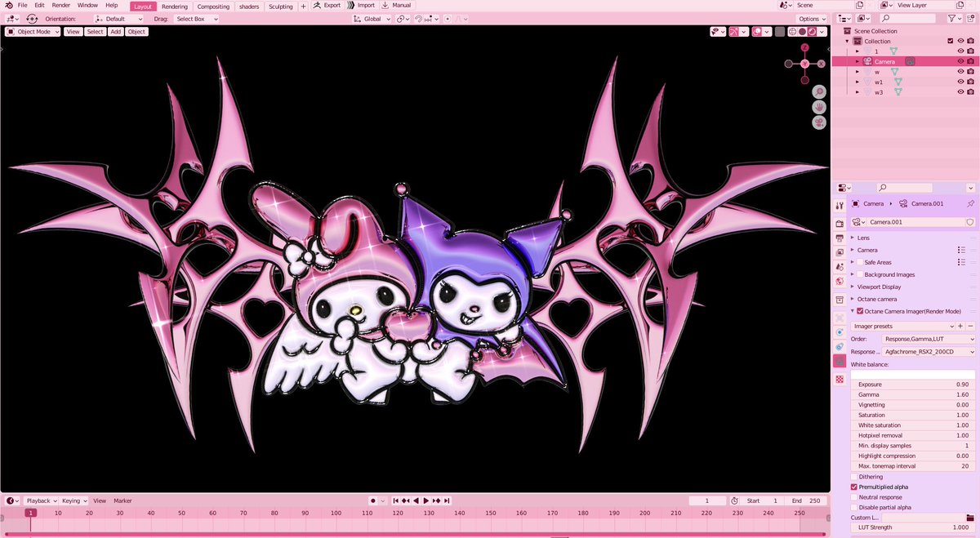Click the Zoom view magnifier gizmo

[x=819, y=92]
